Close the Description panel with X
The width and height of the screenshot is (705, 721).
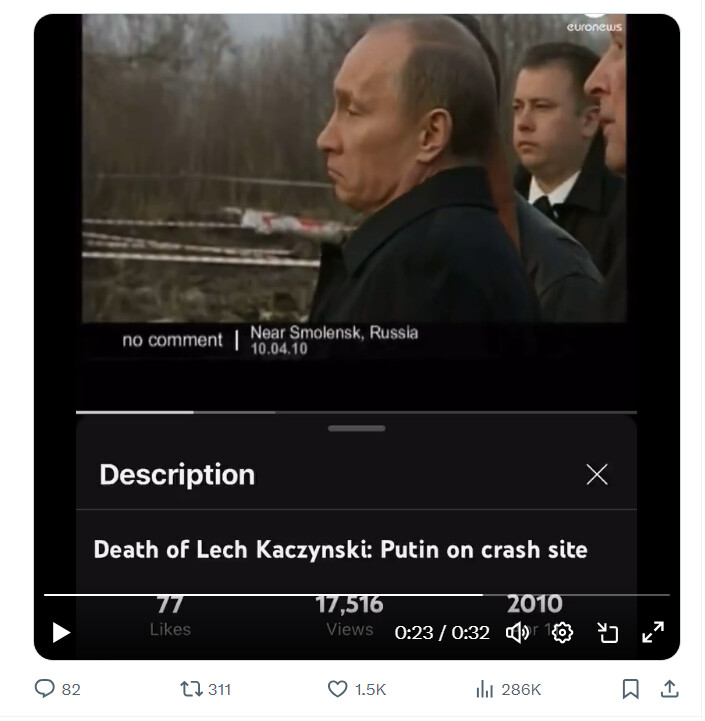599,476
